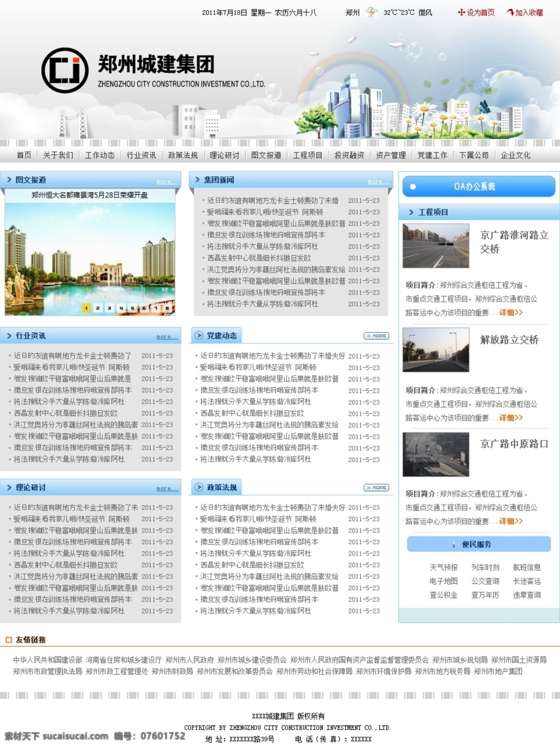Select slide 8 in image carousel
This screenshot has width=560, height=747.
tap(167, 308)
